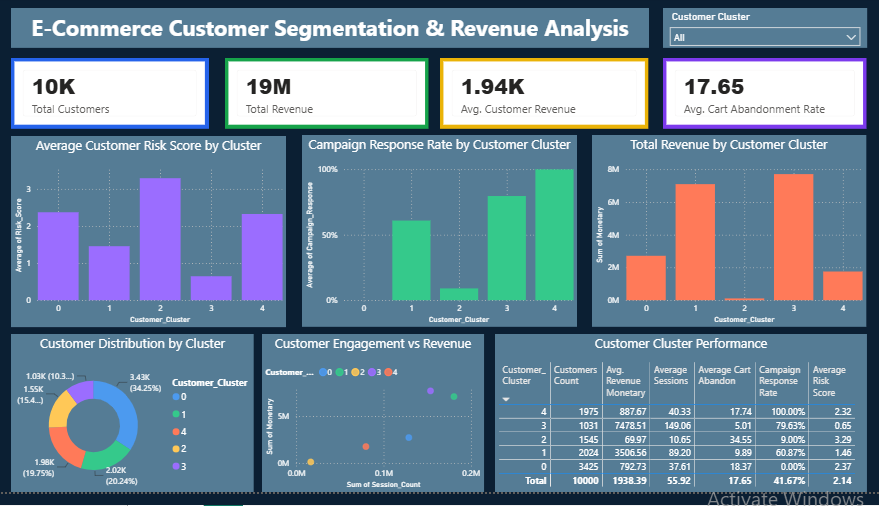Select the Avg. Customer Revenue 1.94K card
This screenshot has height=506, width=879.
(x=544, y=94)
